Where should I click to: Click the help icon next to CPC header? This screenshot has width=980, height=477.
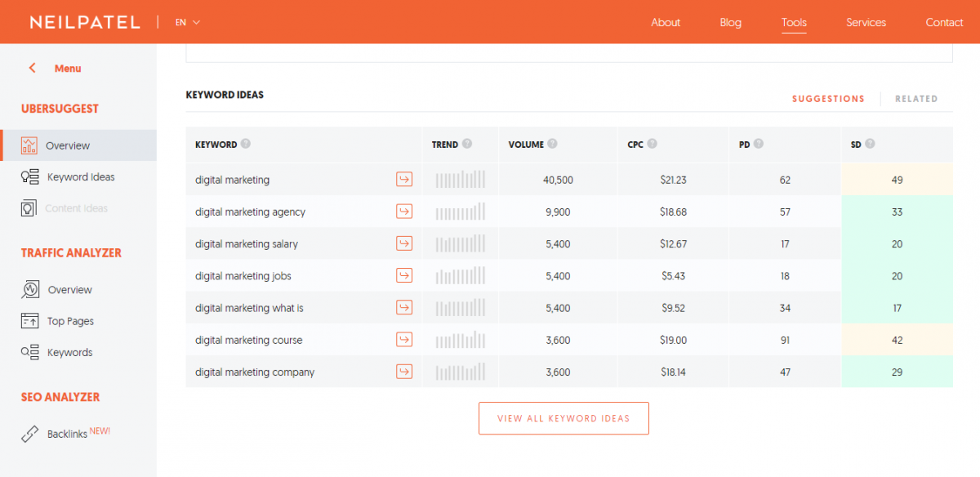coord(653,144)
